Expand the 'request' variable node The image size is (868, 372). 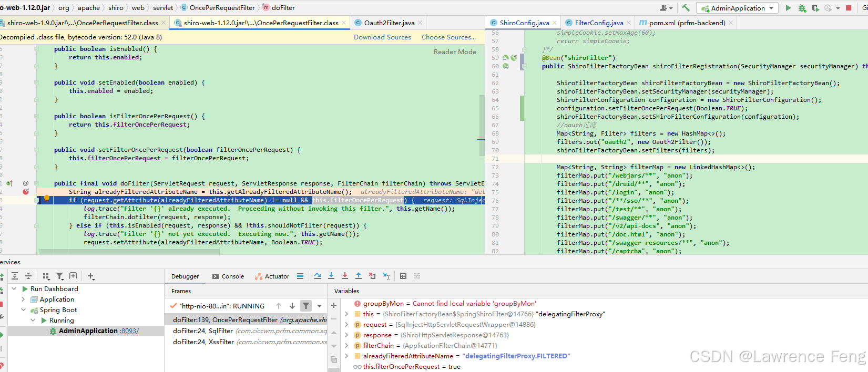(346, 325)
